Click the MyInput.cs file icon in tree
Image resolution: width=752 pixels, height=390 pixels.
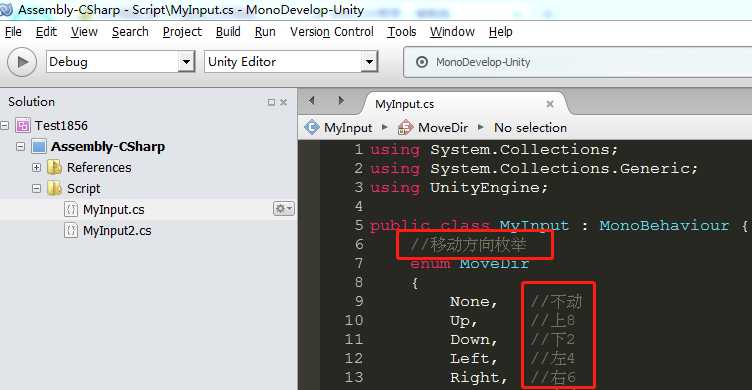pyautogui.click(x=71, y=210)
